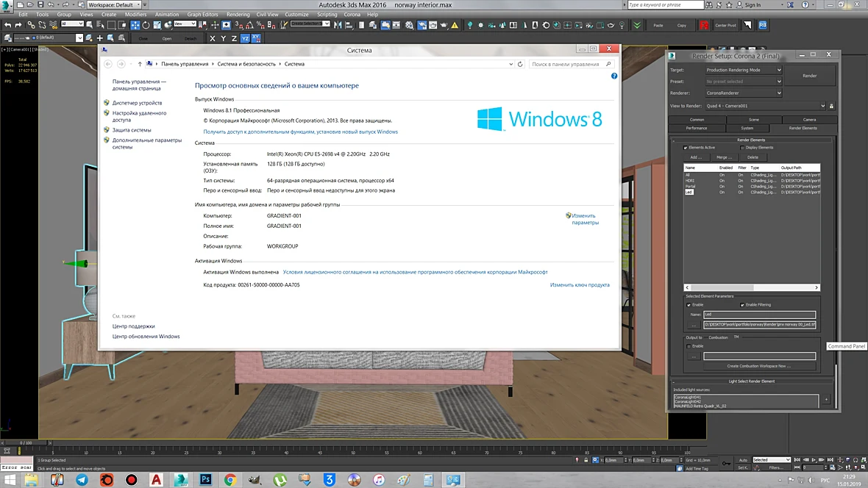868x488 pixels.
Task: Click element Name input field containing Led
Action: pos(759,315)
